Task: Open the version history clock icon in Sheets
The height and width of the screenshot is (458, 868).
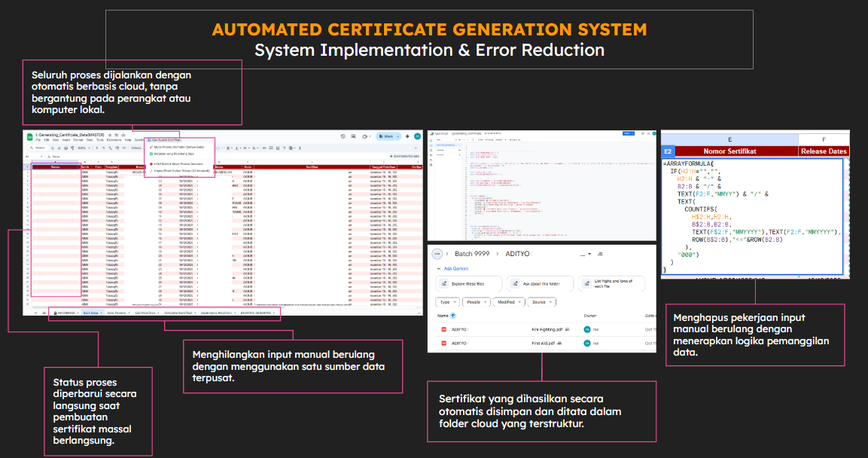Action: click(x=343, y=136)
